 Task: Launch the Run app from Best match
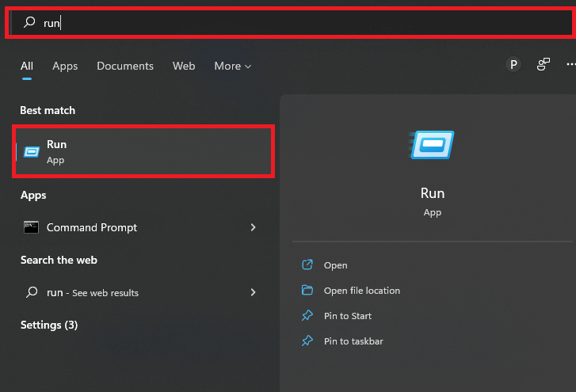click(143, 151)
